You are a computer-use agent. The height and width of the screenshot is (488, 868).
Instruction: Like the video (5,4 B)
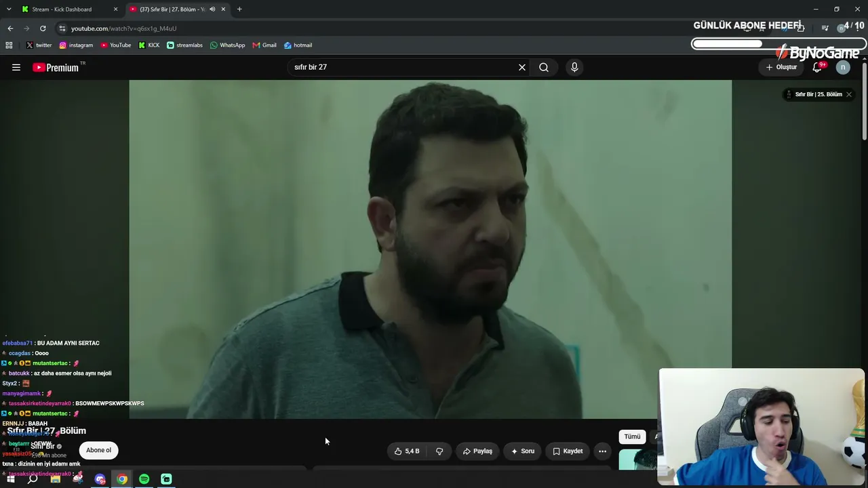click(407, 451)
